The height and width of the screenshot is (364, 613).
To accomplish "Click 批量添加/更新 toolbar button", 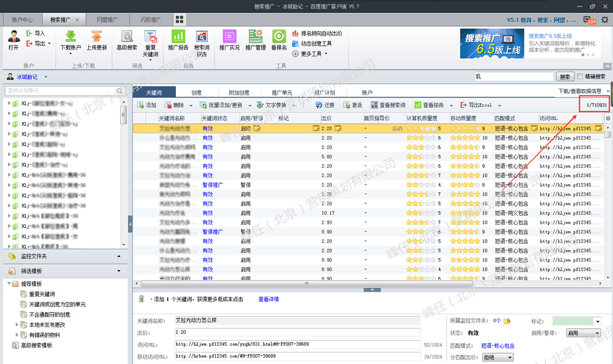I will (221, 105).
